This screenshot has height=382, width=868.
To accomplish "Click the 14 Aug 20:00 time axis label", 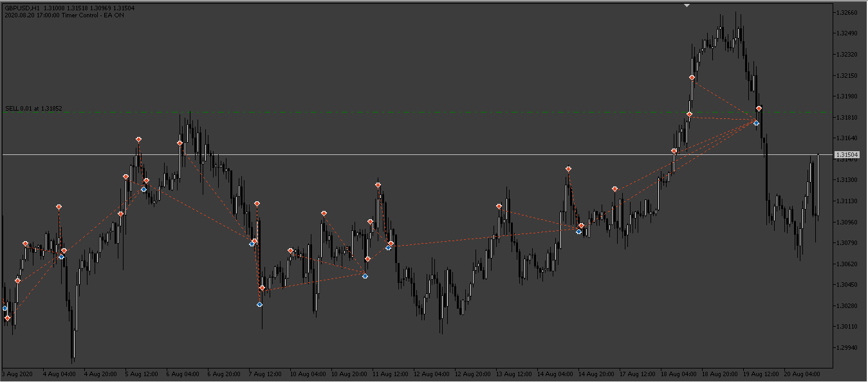I will click(596, 374).
